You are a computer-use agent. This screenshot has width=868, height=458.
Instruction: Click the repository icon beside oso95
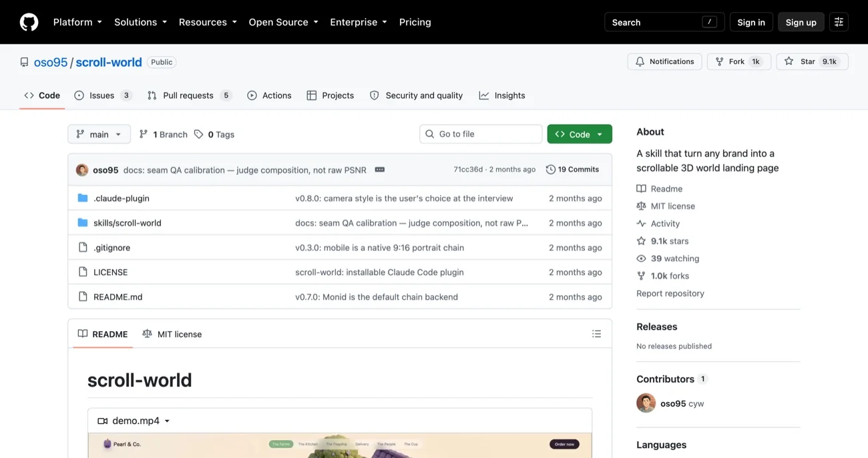click(x=25, y=62)
